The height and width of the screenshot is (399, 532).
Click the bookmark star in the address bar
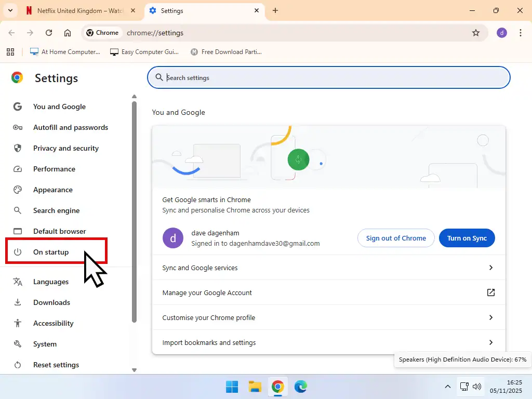tap(476, 33)
